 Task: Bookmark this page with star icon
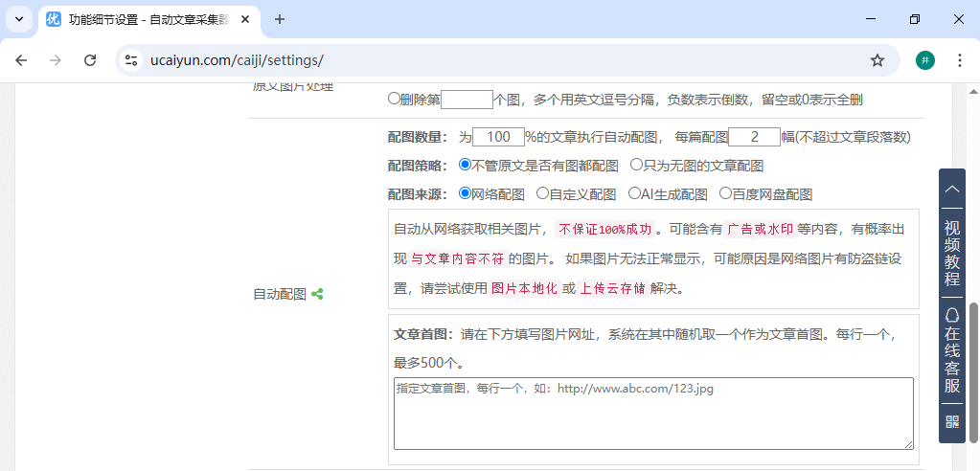point(877,60)
